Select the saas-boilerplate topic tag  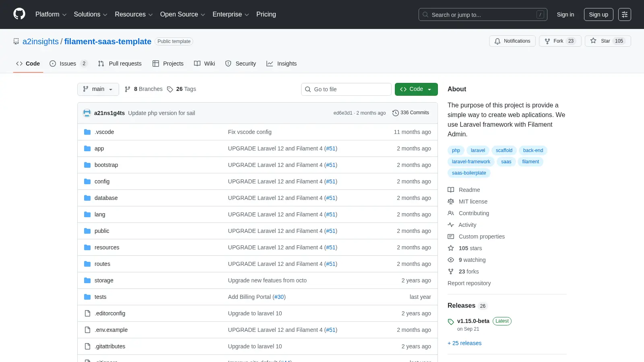(x=469, y=173)
